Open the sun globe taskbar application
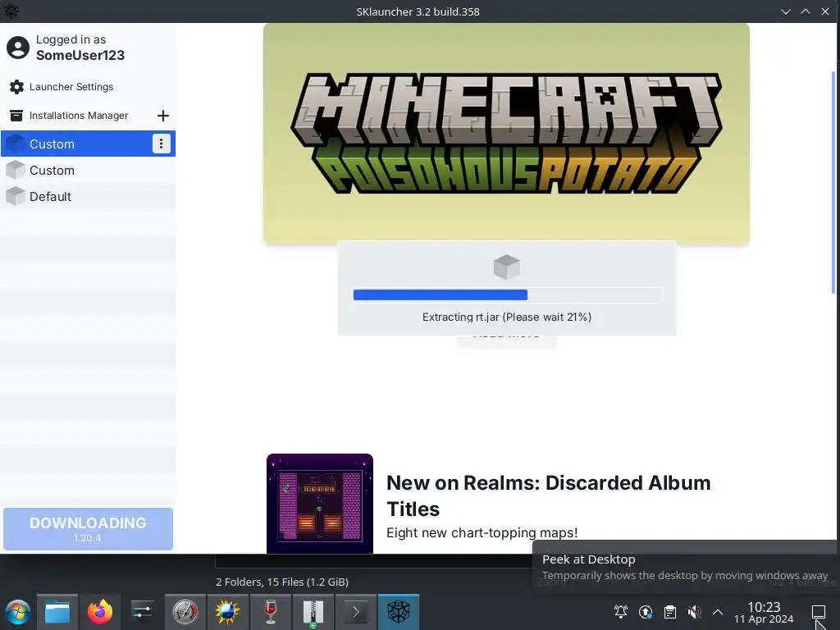The height and width of the screenshot is (630, 840). pos(228,612)
